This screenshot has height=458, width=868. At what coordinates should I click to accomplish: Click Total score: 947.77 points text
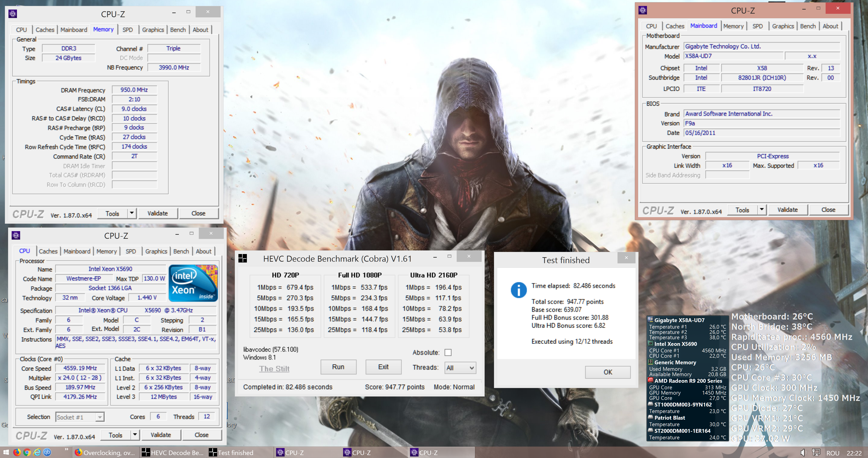[x=568, y=302]
